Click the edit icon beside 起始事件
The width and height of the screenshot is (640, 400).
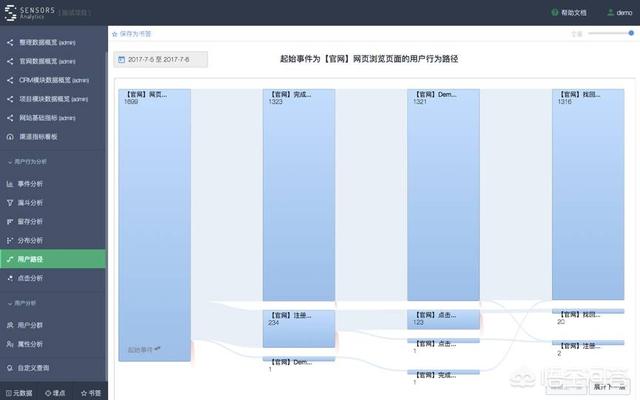click(158, 349)
